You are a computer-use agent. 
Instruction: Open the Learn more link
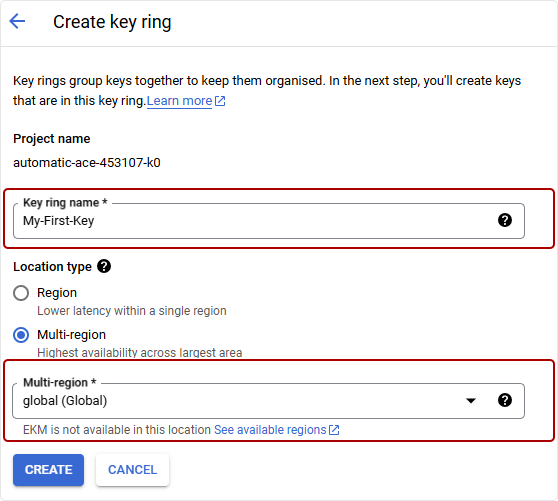tap(179, 101)
